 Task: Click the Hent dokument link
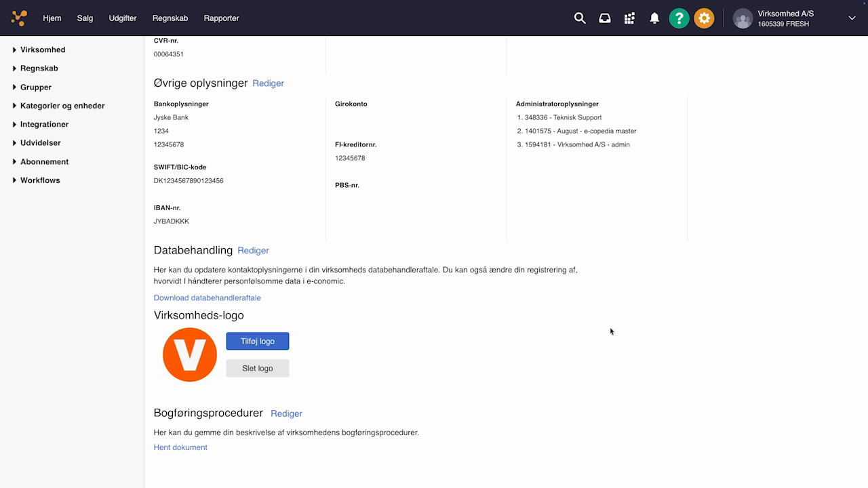[x=180, y=447]
